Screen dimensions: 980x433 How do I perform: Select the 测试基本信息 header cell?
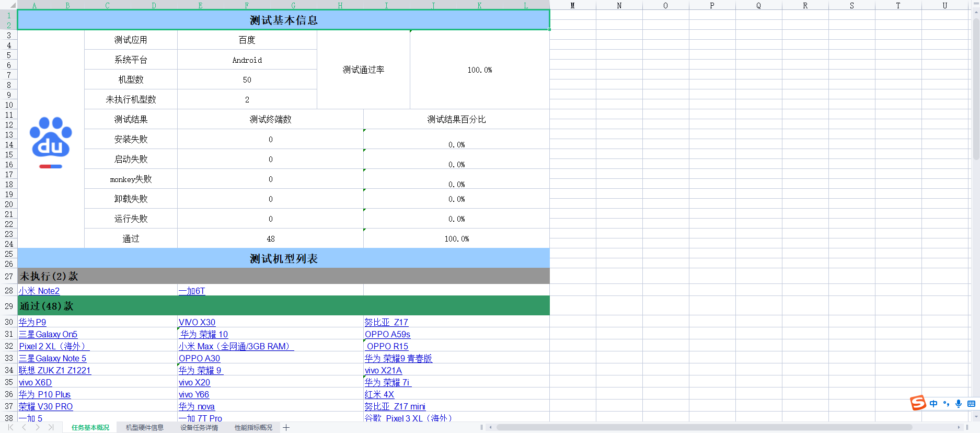tap(283, 20)
